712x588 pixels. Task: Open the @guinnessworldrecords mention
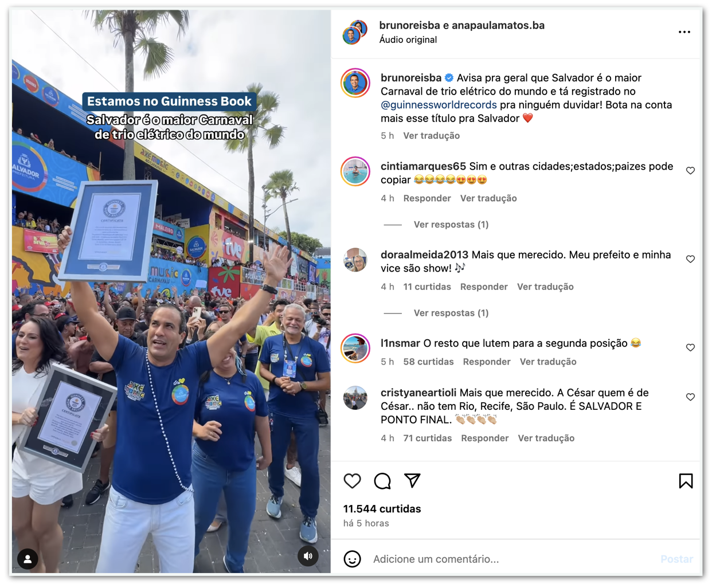pyautogui.click(x=439, y=105)
